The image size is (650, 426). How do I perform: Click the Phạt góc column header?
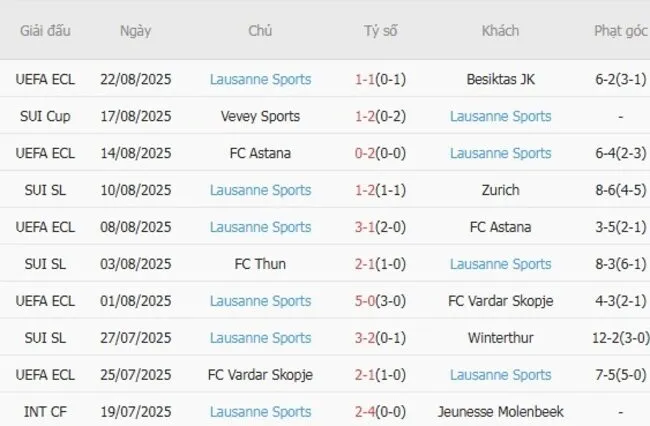pos(620,31)
